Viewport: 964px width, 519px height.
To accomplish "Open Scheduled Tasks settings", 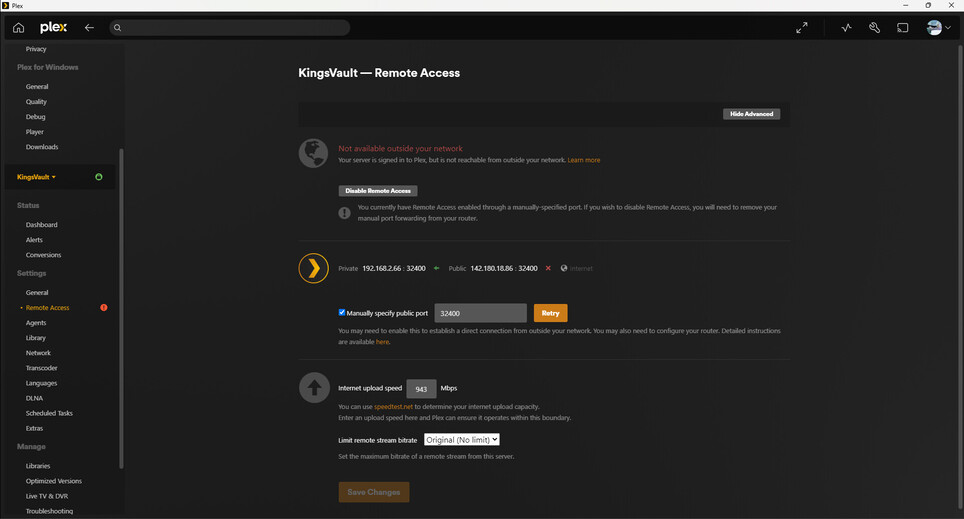I will pyautogui.click(x=49, y=413).
